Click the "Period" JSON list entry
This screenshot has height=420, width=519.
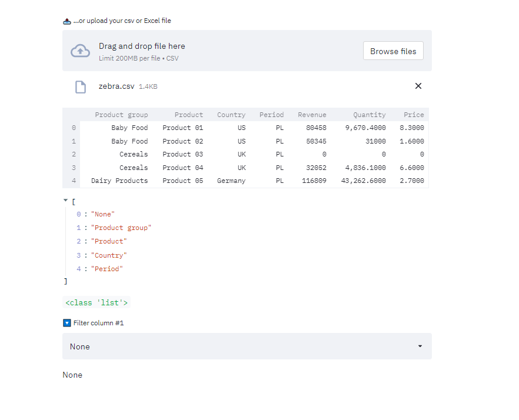(x=107, y=269)
